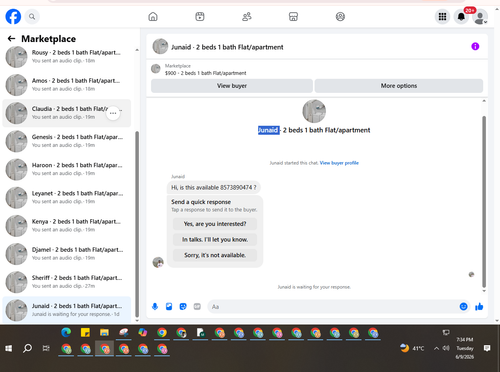Open the Facebook logo home
The height and width of the screenshot is (372, 500).
pos(13,17)
